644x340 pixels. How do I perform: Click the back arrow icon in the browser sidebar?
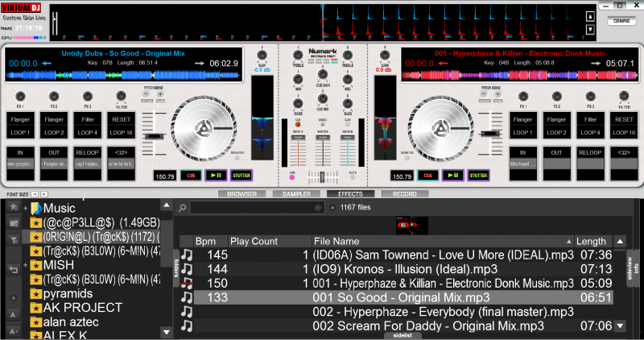[x=14, y=270]
